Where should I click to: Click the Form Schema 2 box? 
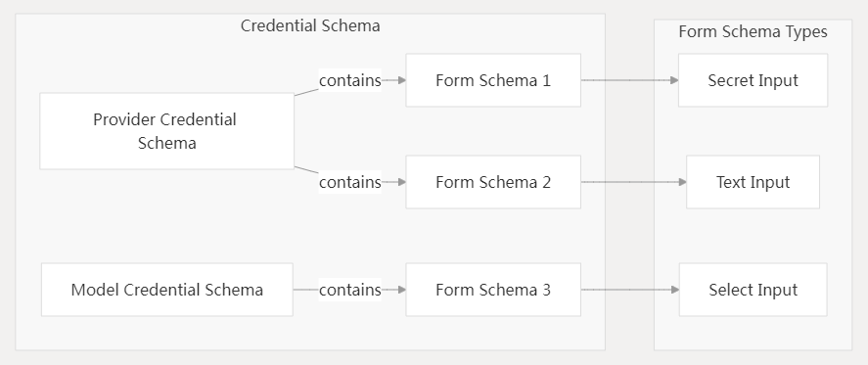pos(493,182)
